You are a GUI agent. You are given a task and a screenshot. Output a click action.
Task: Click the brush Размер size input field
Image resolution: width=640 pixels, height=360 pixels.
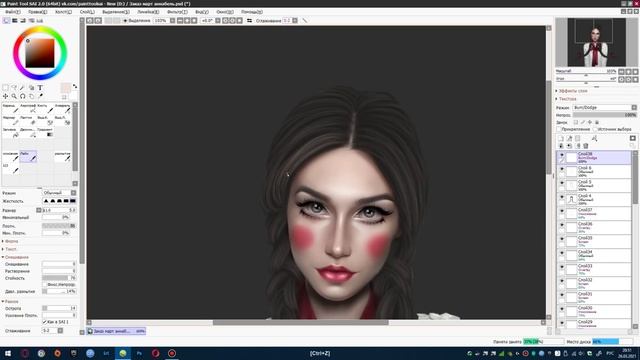tap(59, 210)
